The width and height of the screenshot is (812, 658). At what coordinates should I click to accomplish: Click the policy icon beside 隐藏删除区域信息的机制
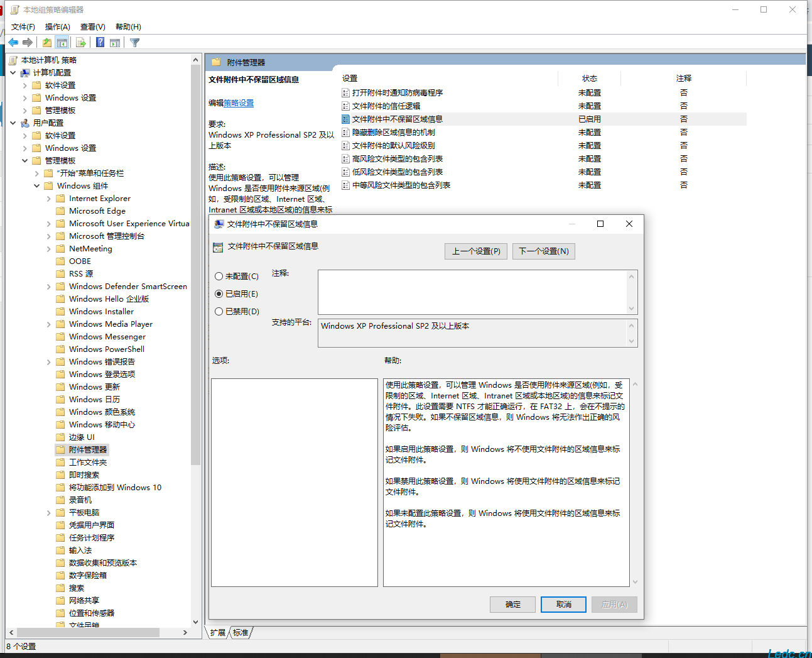(x=345, y=133)
